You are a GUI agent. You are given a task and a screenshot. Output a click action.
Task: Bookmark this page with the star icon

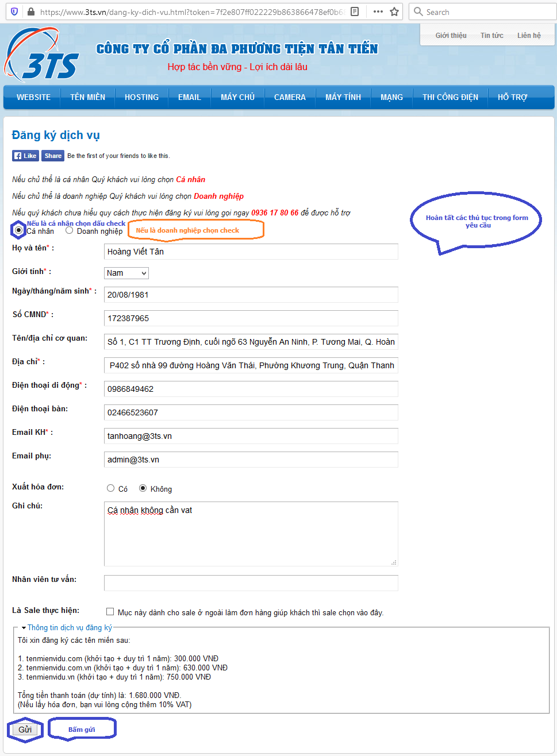click(394, 11)
